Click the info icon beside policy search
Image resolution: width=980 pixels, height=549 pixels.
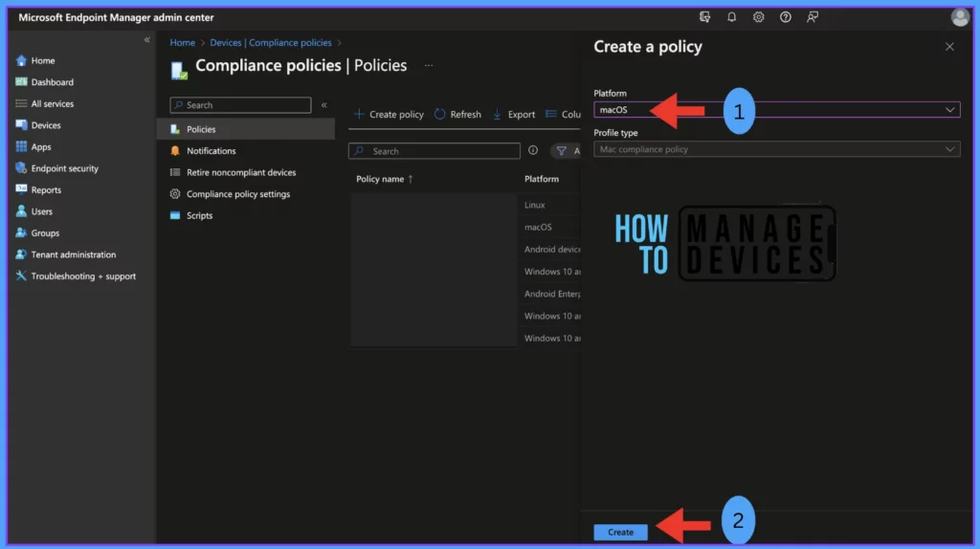(x=532, y=150)
